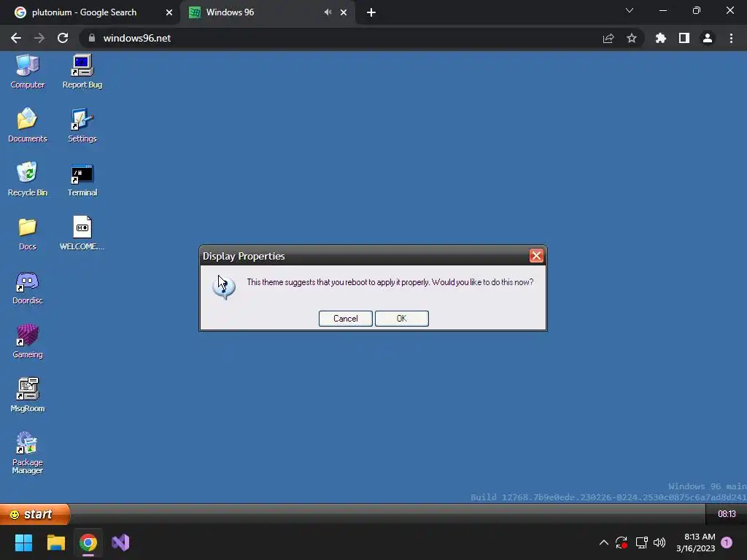Launch the Doordisc shortcut
This screenshot has height=560, width=747.
coord(27,287)
